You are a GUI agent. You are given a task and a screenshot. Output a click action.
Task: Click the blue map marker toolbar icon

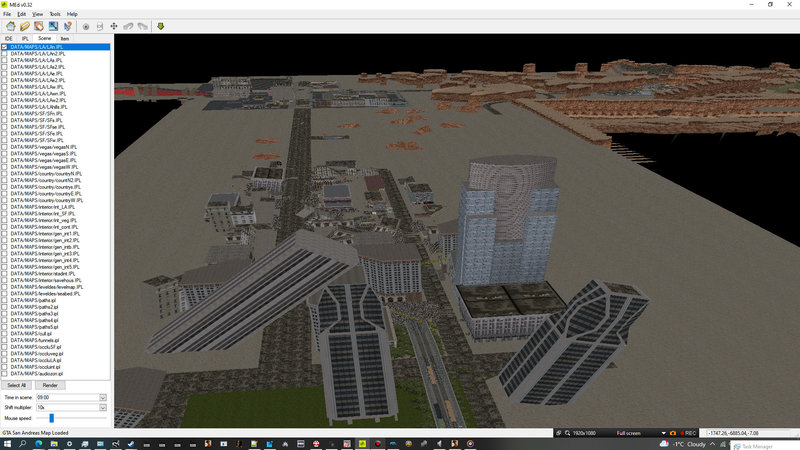(x=67, y=26)
